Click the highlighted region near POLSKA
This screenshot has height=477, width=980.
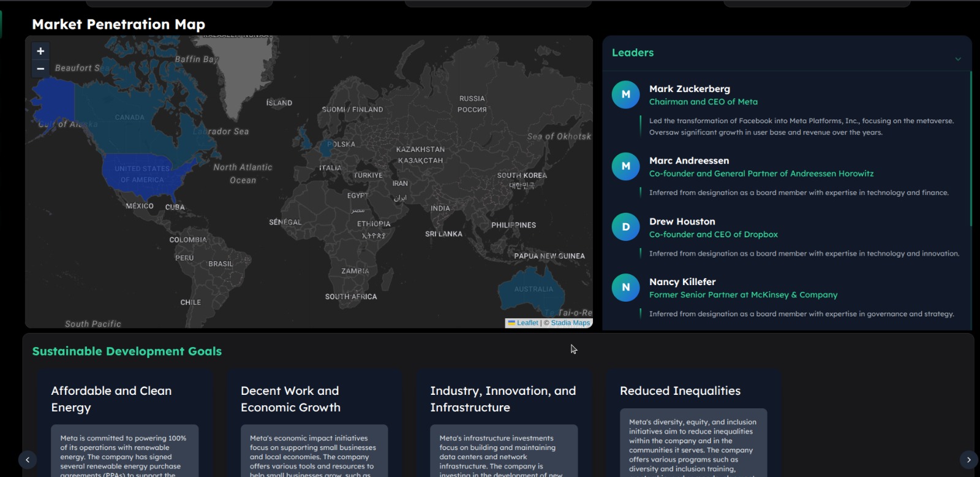pyautogui.click(x=325, y=148)
